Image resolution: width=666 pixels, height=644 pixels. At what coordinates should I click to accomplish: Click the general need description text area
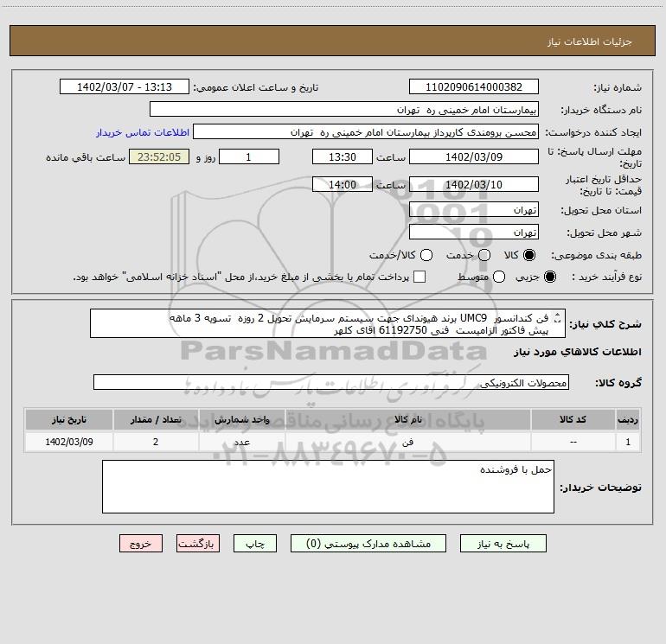328,323
